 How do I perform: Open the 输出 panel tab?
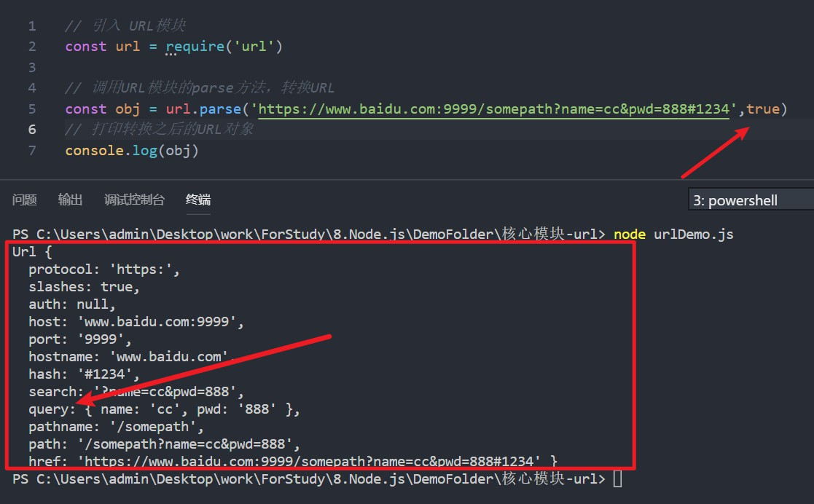pos(70,200)
